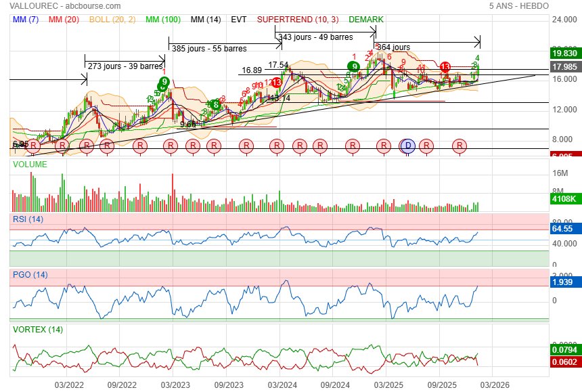Select the MM (14) legend label
The image size is (582, 392).
(x=206, y=20)
